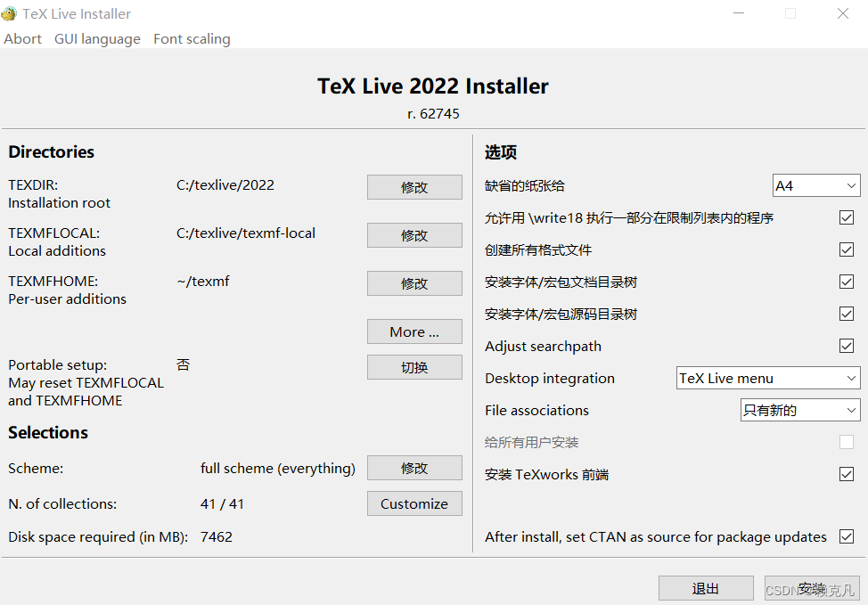
Task: Click 退出 to quit the installer
Action: pos(706,588)
